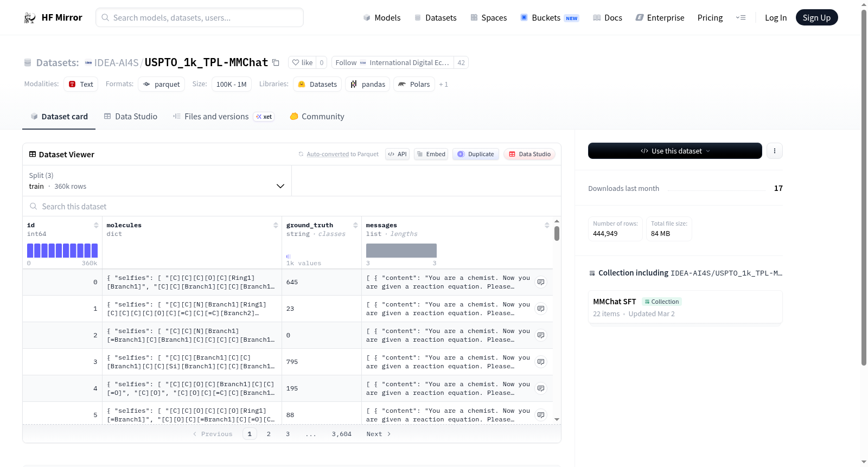
Task: Sort by the ground_truth column sort icon
Action: click(355, 225)
